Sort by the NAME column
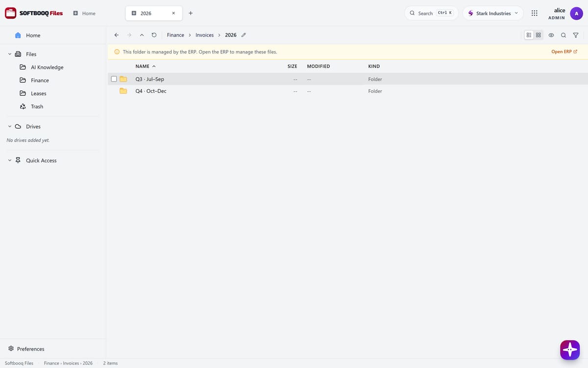 146,66
